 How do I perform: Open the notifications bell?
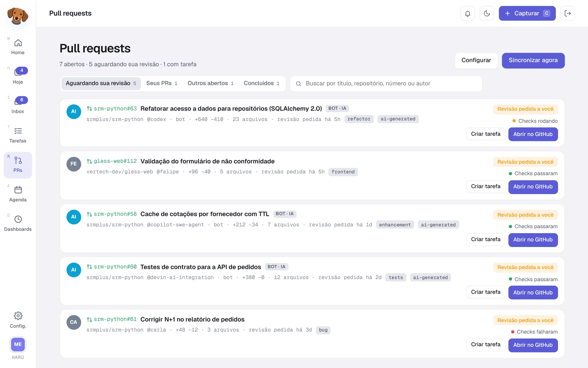coord(467,14)
